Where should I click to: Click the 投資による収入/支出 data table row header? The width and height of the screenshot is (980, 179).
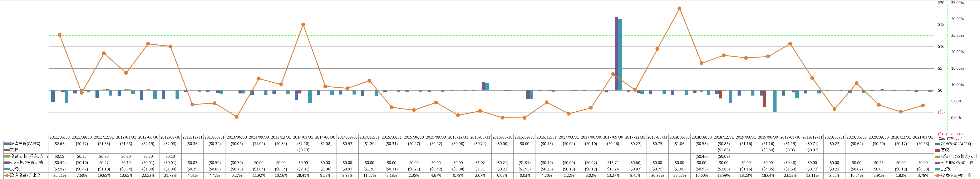(x=25, y=156)
